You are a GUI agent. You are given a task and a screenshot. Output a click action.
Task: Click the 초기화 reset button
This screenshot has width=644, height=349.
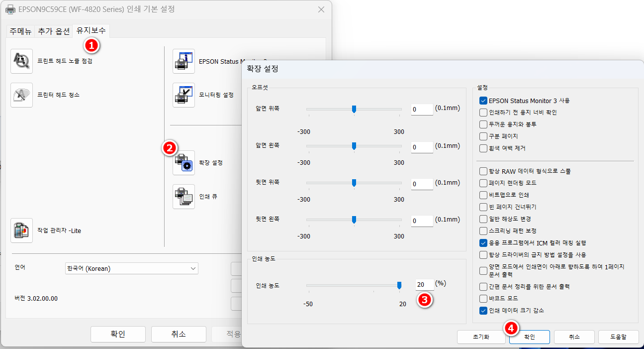point(481,337)
